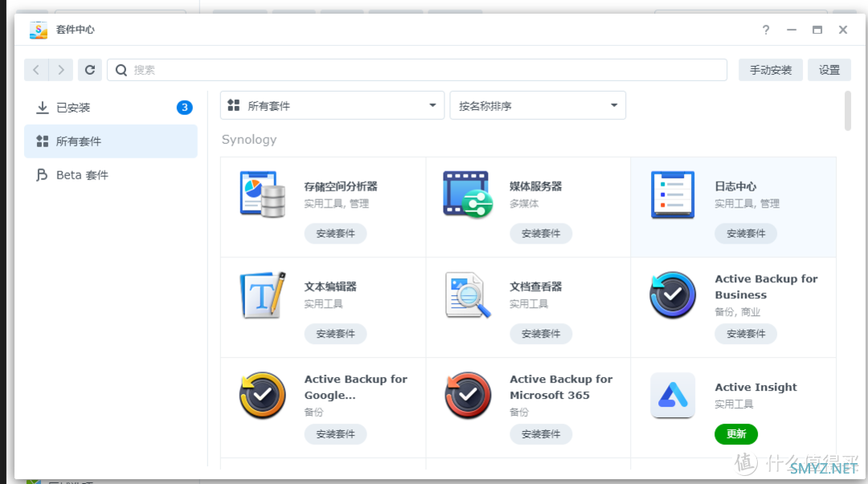Install Active Backup for Google
Screen dimensions: 868x484
click(x=335, y=433)
